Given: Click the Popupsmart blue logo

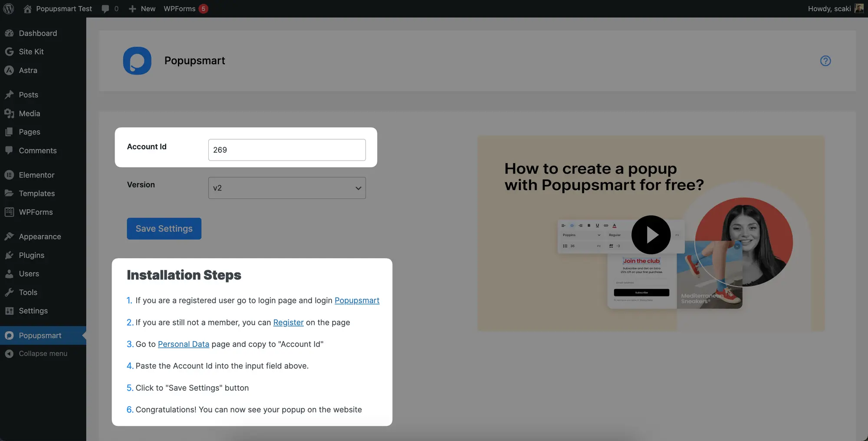Looking at the screenshot, I should click(137, 61).
